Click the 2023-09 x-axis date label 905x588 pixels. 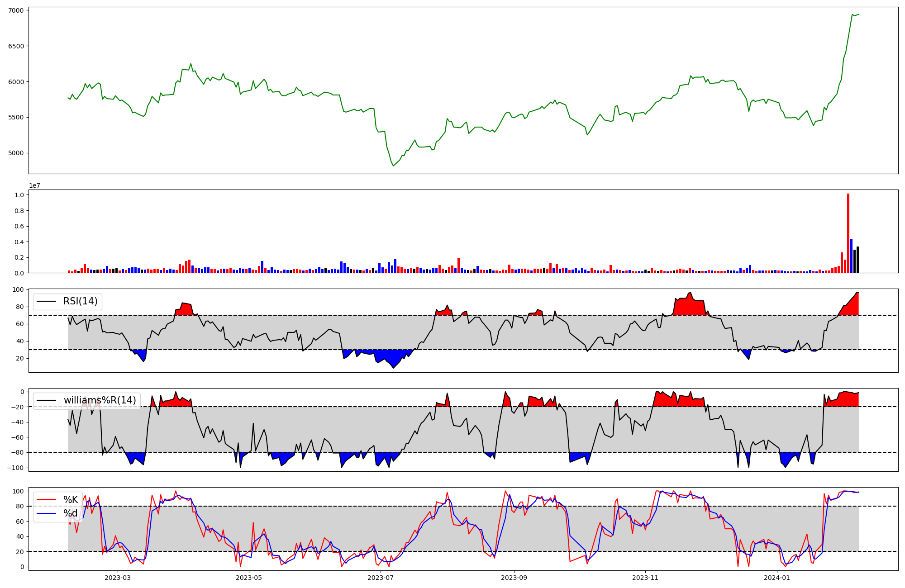514,578
